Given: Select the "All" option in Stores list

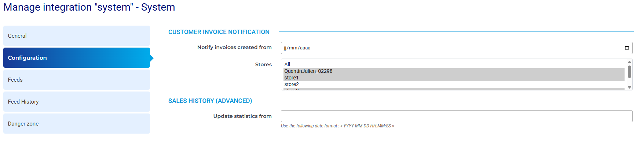Looking at the screenshot, I should pyautogui.click(x=454, y=64).
